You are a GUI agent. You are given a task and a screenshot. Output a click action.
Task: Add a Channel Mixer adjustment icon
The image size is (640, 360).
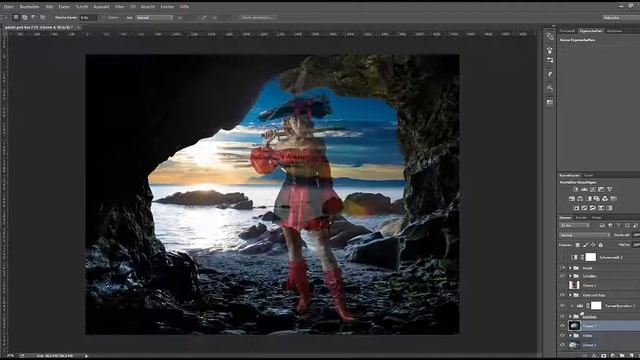[x=605, y=199]
